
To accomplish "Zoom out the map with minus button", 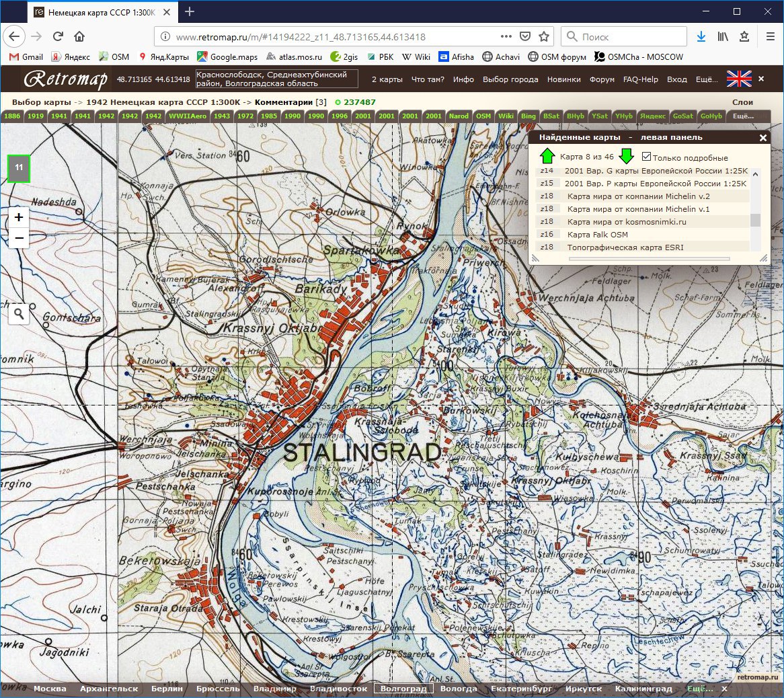I will point(19,238).
